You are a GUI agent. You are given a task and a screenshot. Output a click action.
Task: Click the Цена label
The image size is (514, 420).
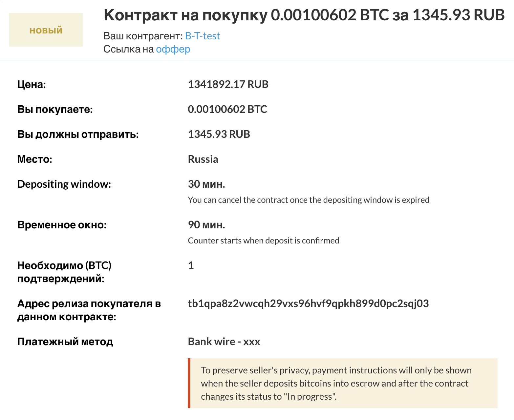pos(32,84)
